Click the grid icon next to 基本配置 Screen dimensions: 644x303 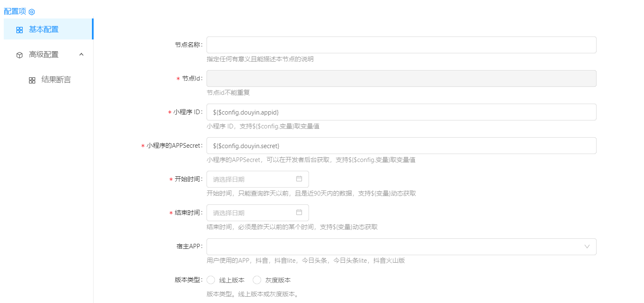point(19,30)
